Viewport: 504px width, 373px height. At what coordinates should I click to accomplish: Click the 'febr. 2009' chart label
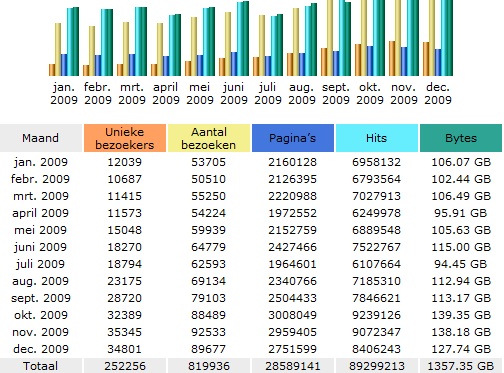(x=98, y=94)
